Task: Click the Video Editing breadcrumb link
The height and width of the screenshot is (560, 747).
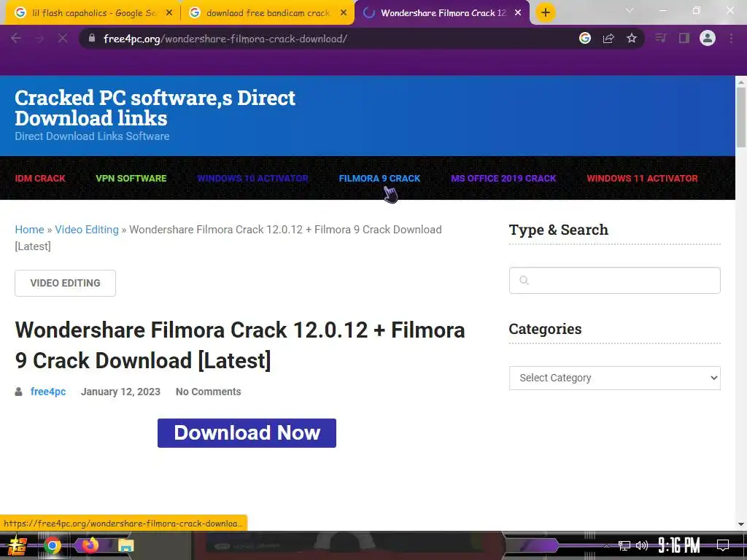Action: click(x=87, y=230)
